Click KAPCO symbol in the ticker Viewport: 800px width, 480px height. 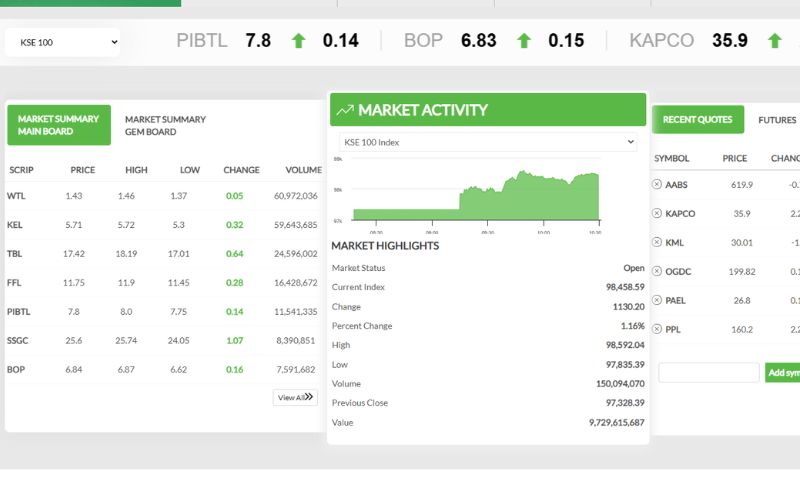pyautogui.click(x=661, y=40)
